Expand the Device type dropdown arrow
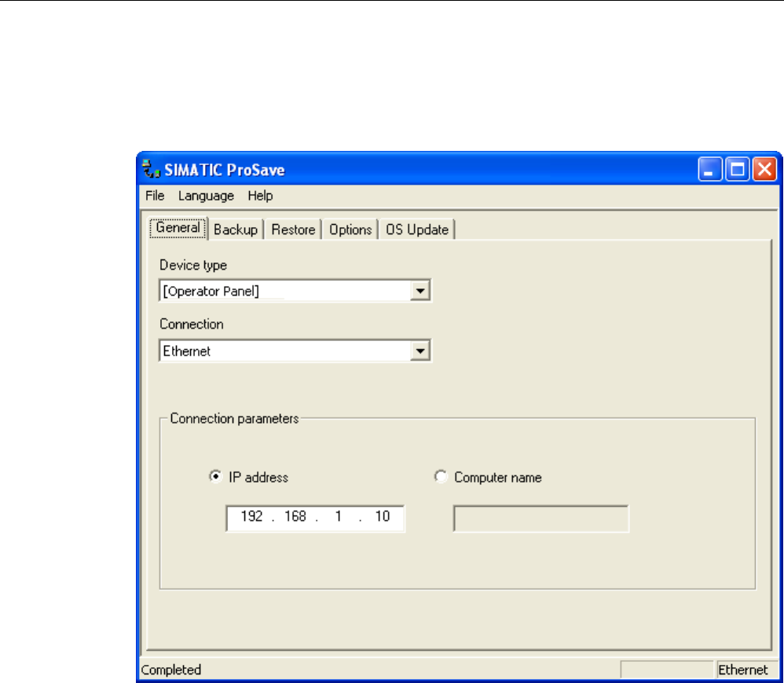 tap(420, 291)
